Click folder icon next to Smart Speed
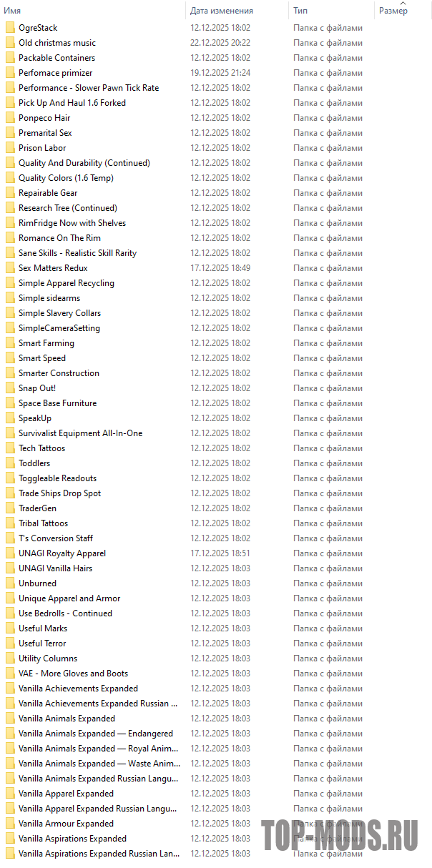Screen dimensions: 432x868 pyautogui.click(x=9, y=358)
